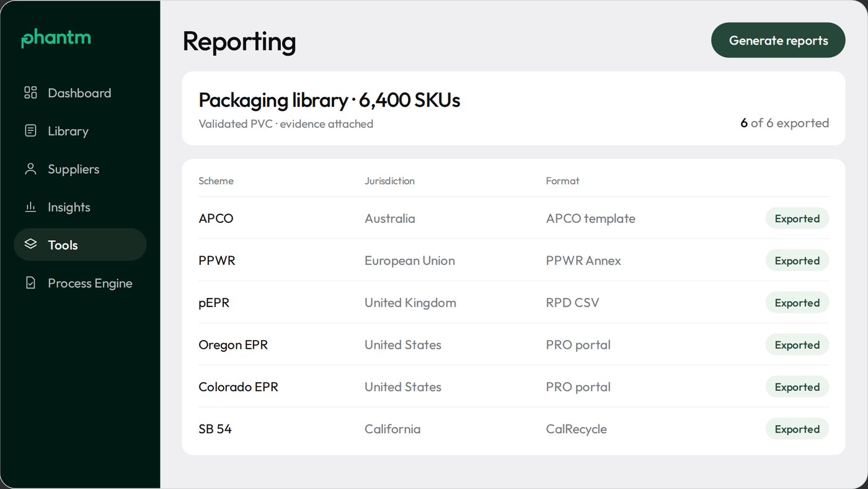
Task: Select the SB 54 scheme name
Action: click(x=215, y=429)
